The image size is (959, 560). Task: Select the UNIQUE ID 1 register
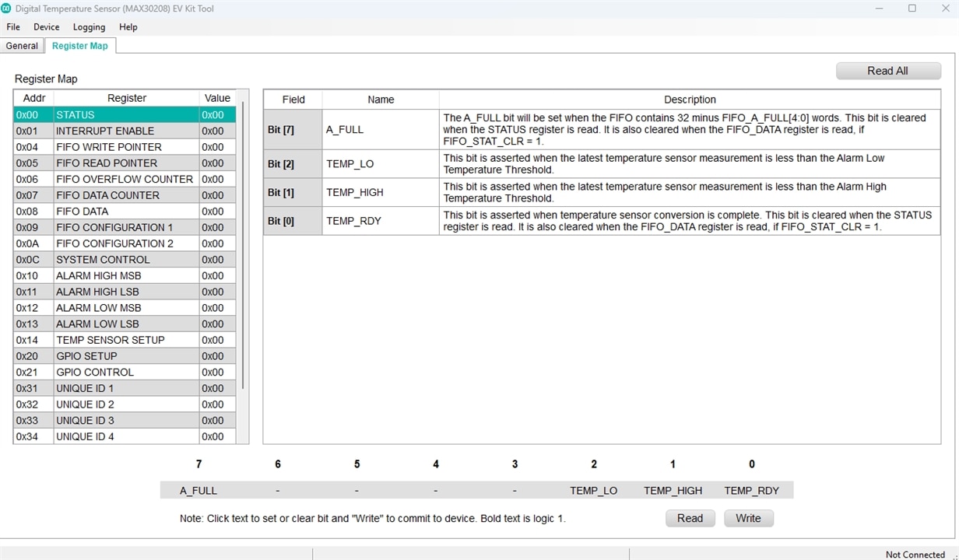point(125,388)
